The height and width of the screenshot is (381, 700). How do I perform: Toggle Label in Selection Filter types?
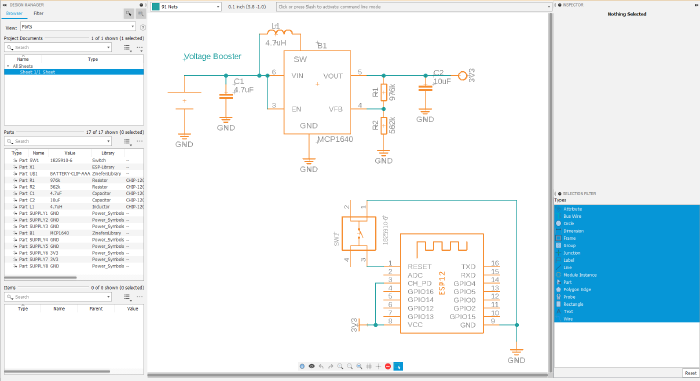pos(627,260)
